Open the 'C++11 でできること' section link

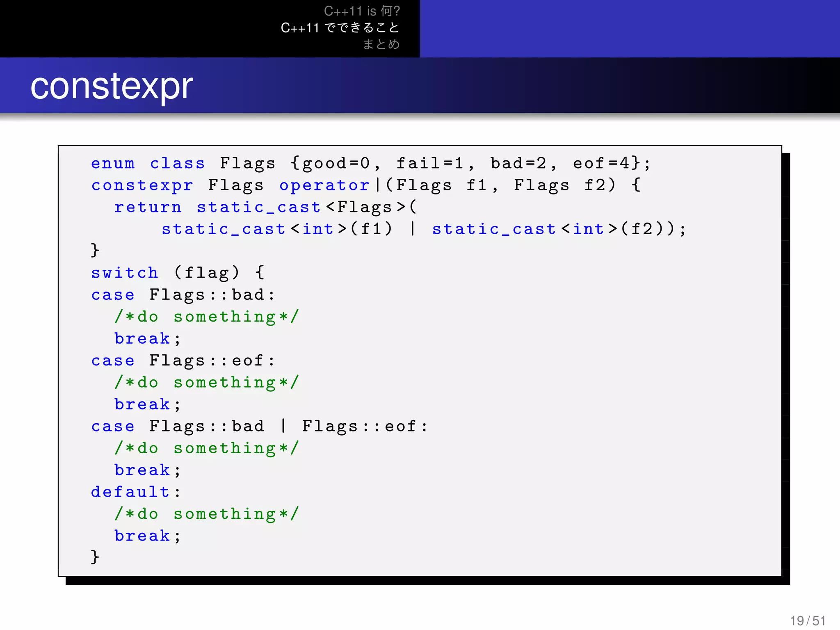click(x=340, y=27)
